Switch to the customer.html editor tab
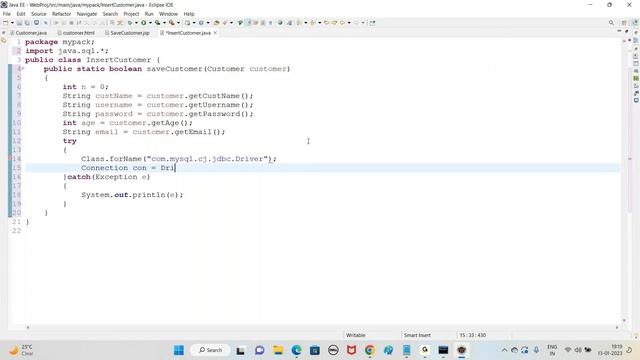The width and height of the screenshot is (640, 360). (x=76, y=33)
